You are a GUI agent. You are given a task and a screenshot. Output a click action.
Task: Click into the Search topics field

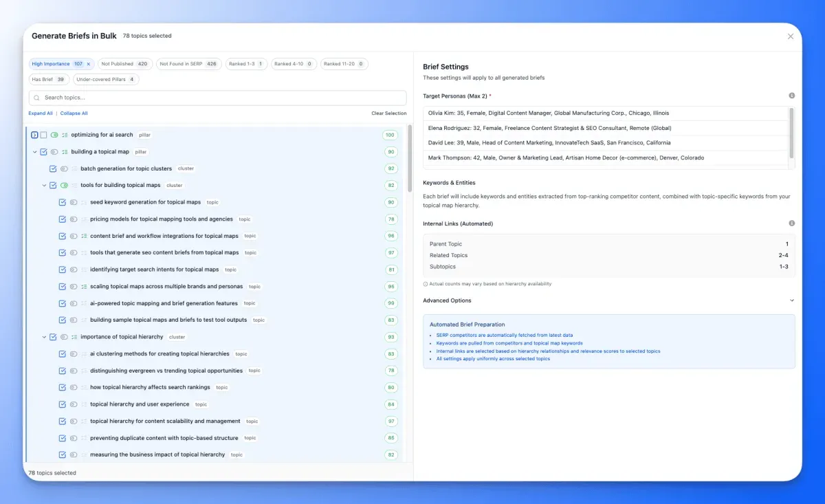pyautogui.click(x=217, y=98)
